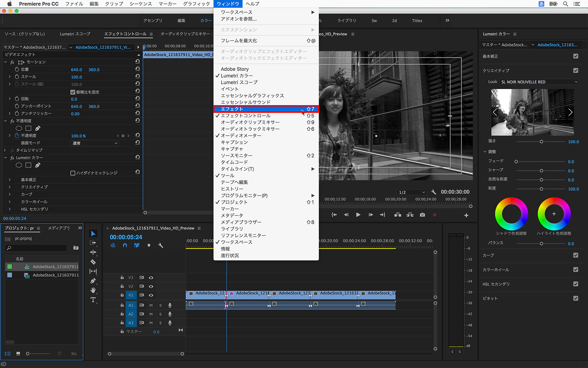Hide the V1 track with its eye icon
The height and width of the screenshot is (368, 588).
coord(151,295)
